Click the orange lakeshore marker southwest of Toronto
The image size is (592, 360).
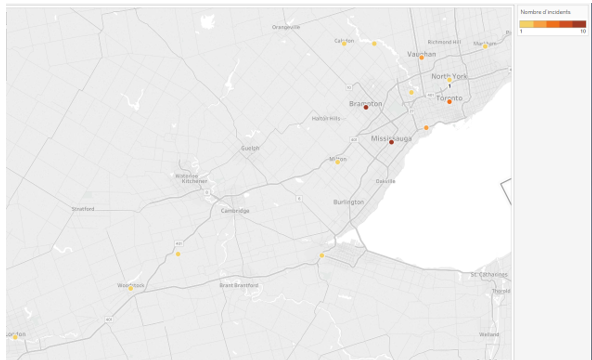tap(426, 128)
